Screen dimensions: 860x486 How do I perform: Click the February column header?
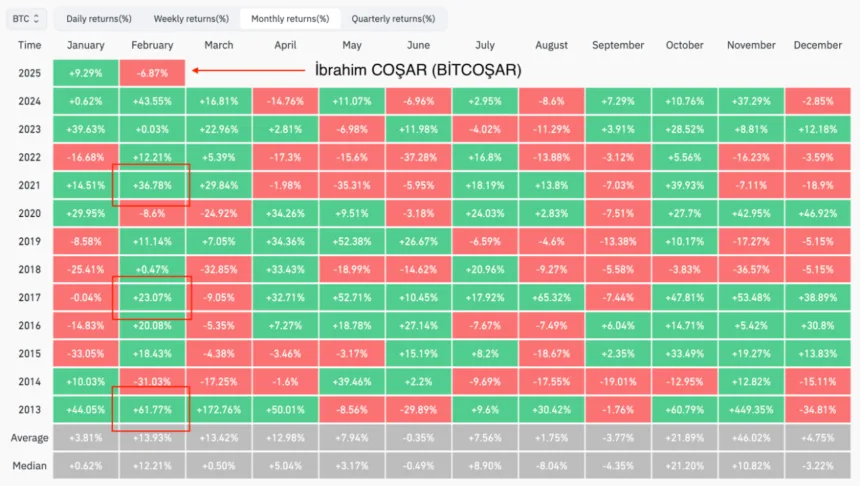coord(151,45)
